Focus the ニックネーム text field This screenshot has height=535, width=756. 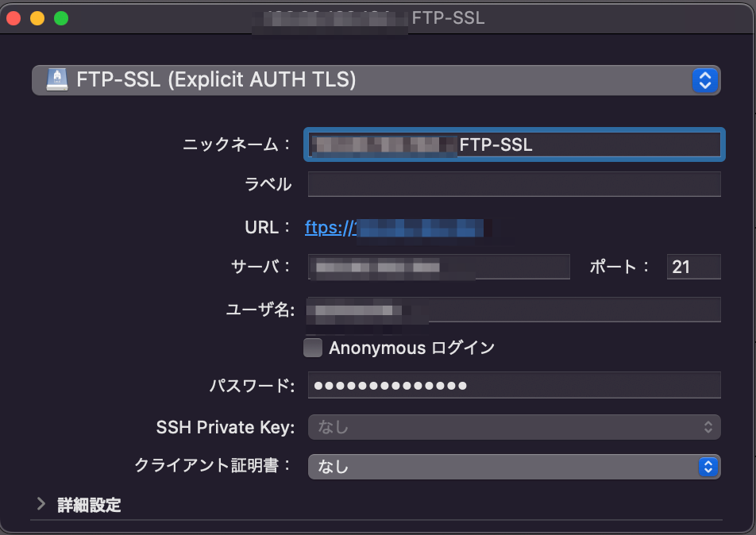pos(514,144)
